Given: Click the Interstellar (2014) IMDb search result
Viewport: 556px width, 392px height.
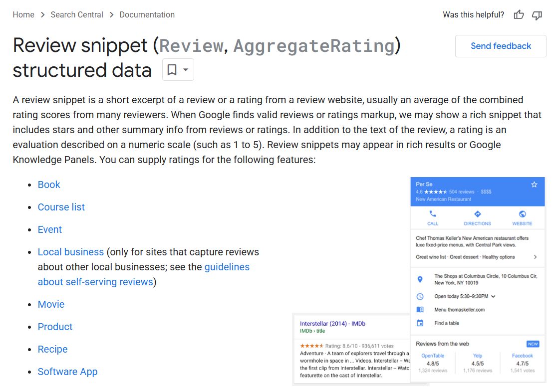Looking at the screenshot, I should pos(332,323).
